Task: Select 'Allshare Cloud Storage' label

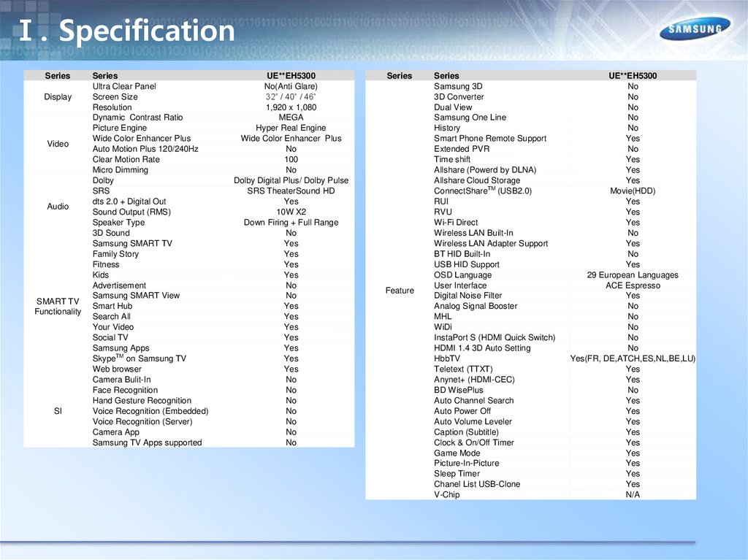Action: coord(477,180)
